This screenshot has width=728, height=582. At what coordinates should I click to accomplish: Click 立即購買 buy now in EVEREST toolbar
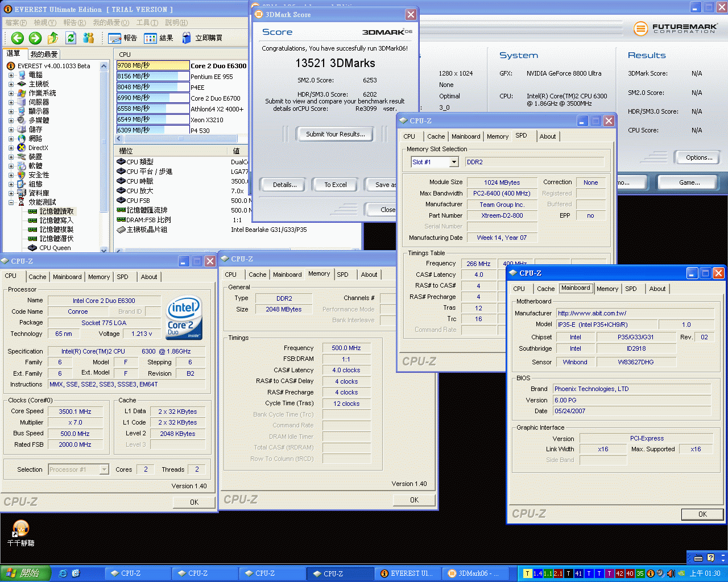point(202,38)
